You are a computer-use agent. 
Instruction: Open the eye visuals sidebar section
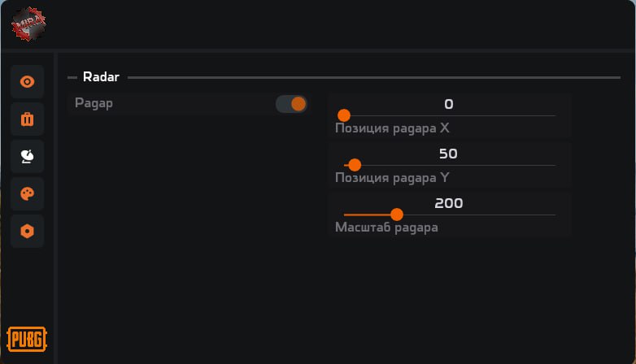[27, 82]
